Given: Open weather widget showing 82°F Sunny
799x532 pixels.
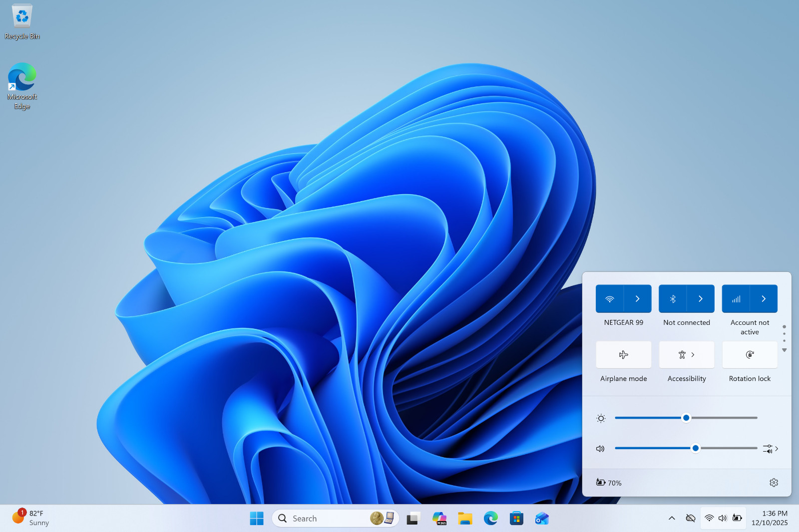Looking at the screenshot, I should pos(31,518).
